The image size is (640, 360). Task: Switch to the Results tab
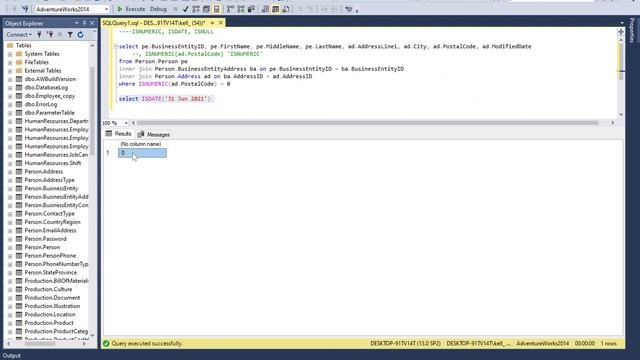[118, 134]
